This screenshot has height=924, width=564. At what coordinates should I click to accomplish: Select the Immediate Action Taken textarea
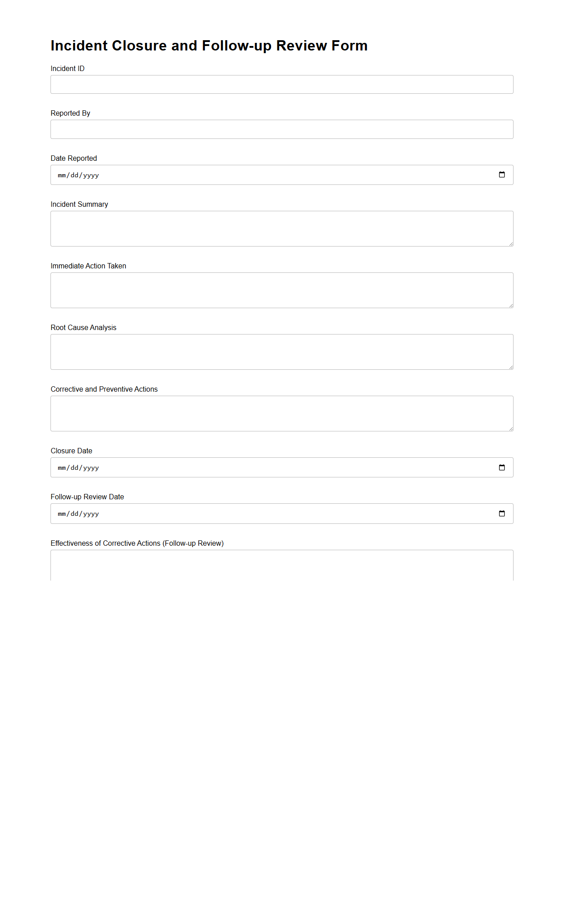point(281,290)
